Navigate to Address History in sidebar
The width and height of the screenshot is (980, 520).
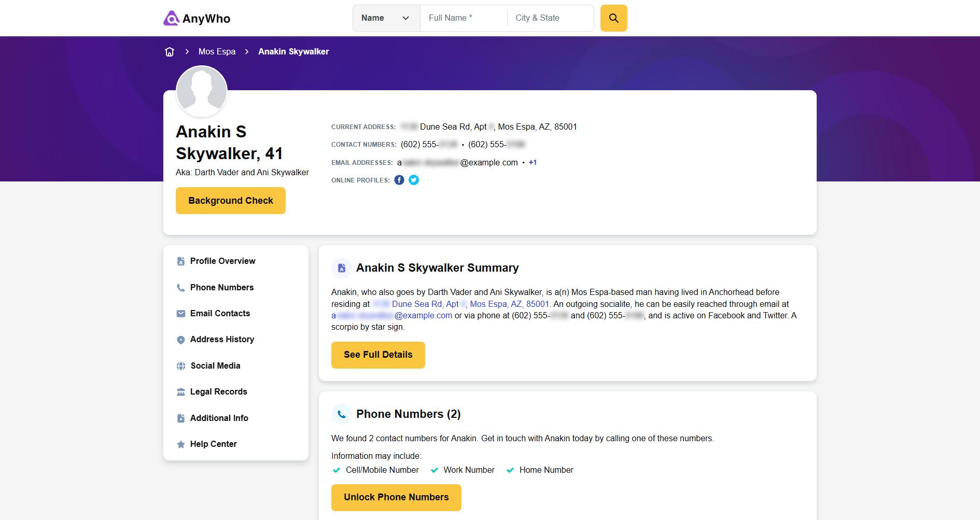coord(222,340)
